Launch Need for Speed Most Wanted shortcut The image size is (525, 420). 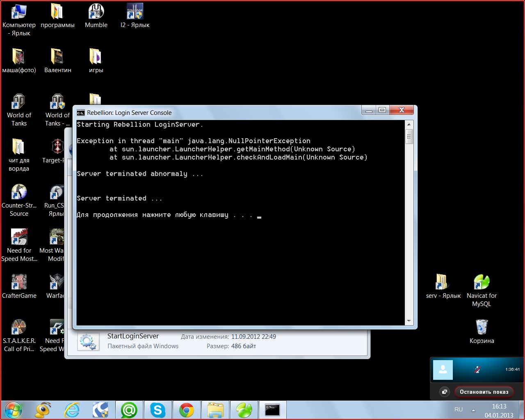pos(19,245)
